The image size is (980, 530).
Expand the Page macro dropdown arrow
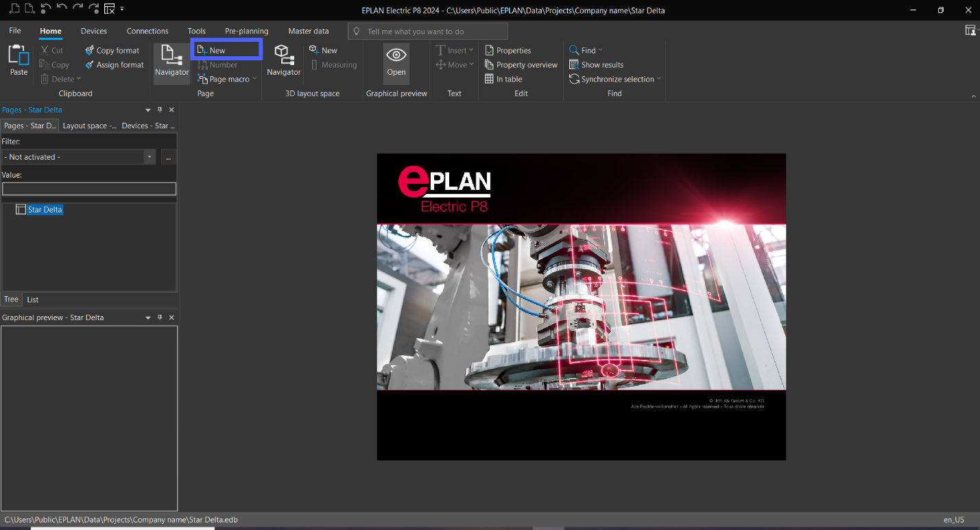click(x=254, y=79)
